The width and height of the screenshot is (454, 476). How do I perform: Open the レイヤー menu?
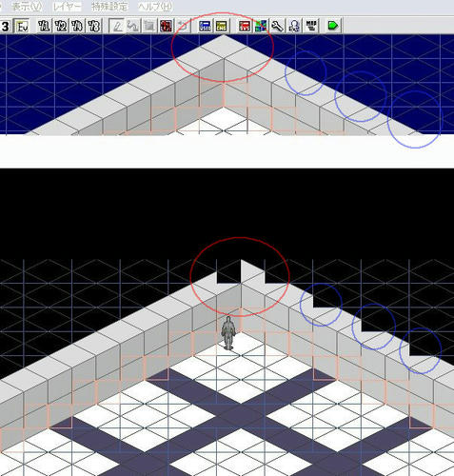pyautogui.click(x=67, y=7)
